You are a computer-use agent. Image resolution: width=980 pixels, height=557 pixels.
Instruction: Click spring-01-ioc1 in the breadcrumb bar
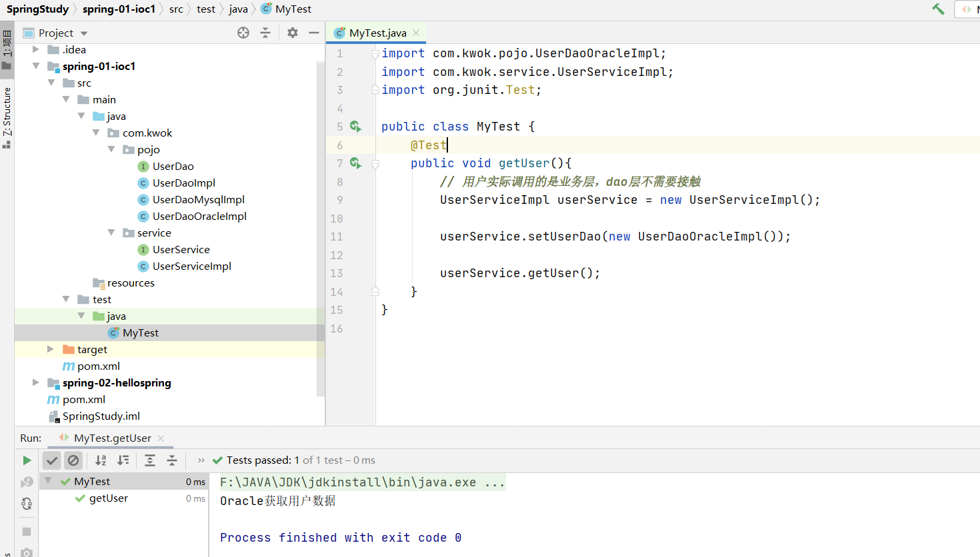(x=119, y=9)
